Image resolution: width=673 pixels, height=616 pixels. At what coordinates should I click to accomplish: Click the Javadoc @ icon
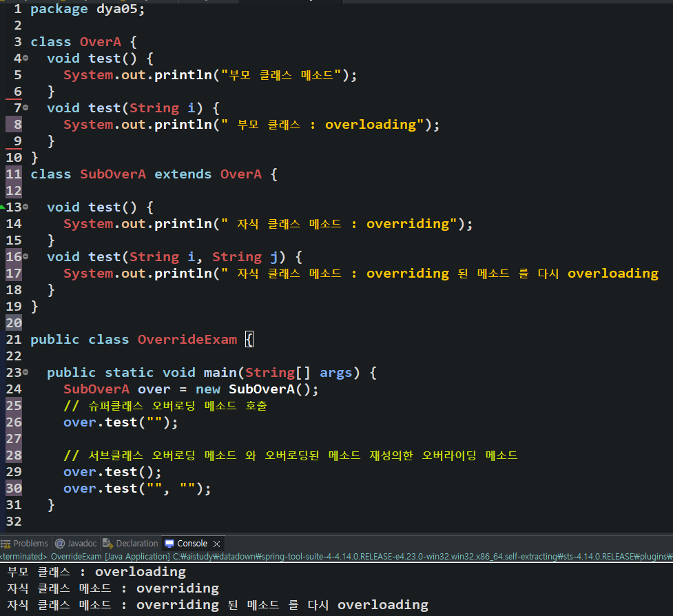point(60,544)
